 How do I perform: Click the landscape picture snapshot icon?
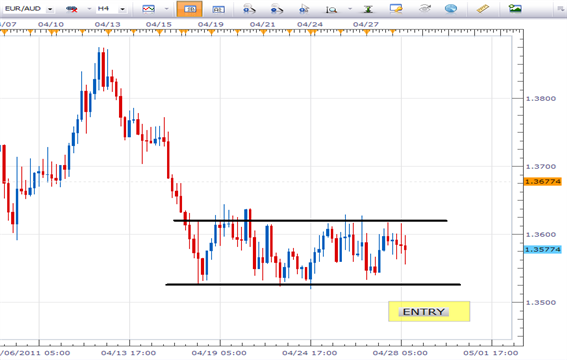(515, 8)
